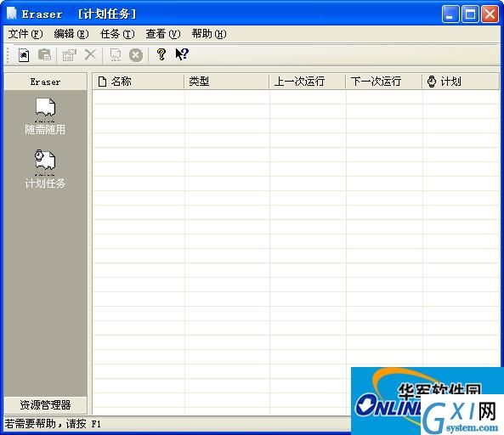Activate the context help arrow-question icon

coord(182,54)
